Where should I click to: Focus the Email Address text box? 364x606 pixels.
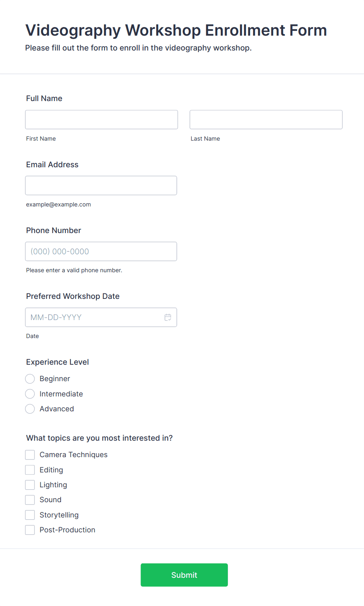point(101,185)
